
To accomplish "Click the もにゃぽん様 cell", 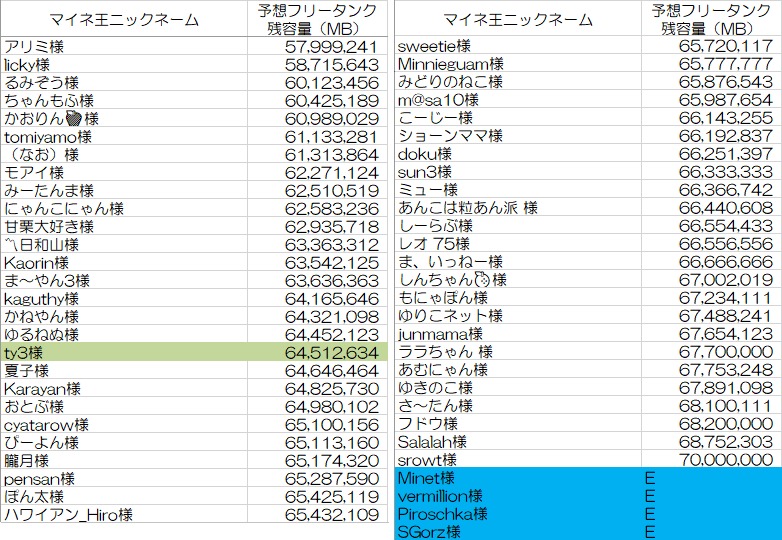I will tap(518, 298).
